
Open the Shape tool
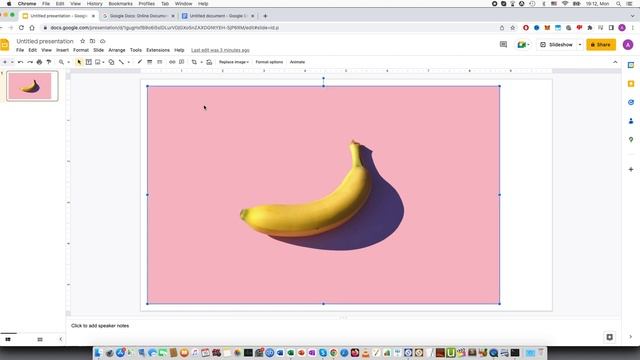tap(111, 62)
